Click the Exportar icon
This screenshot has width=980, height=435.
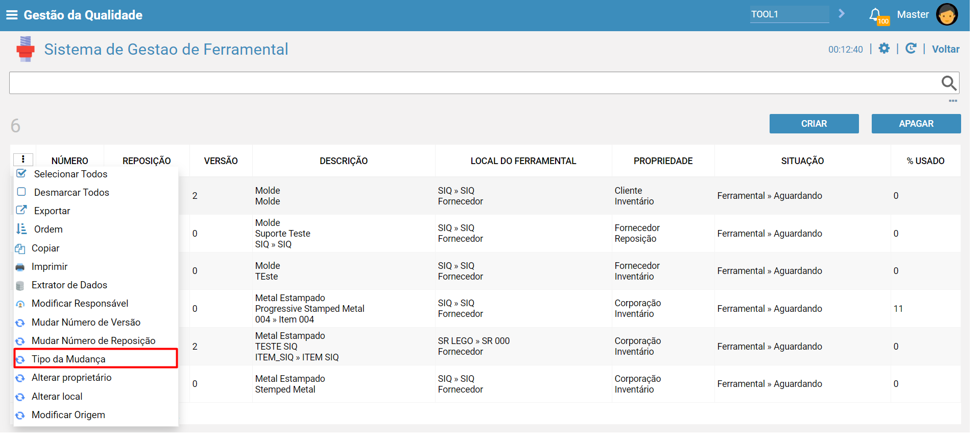(x=21, y=210)
